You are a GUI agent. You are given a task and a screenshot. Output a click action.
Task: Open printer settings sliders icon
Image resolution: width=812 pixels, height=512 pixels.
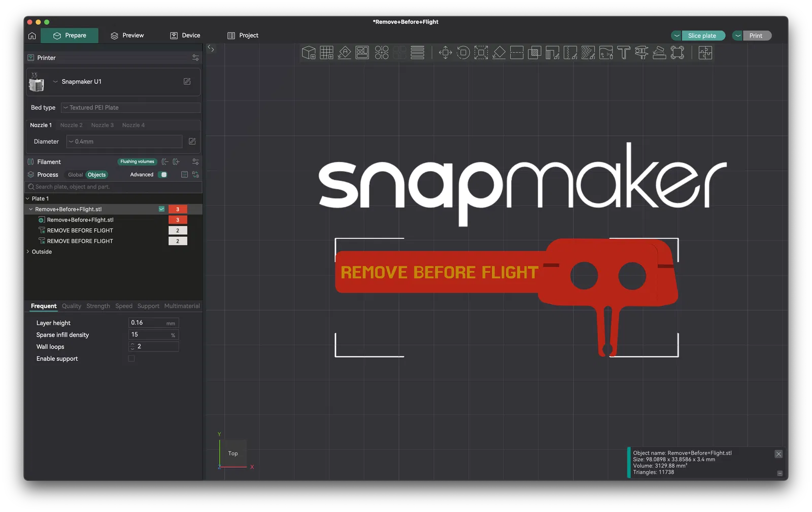point(195,58)
